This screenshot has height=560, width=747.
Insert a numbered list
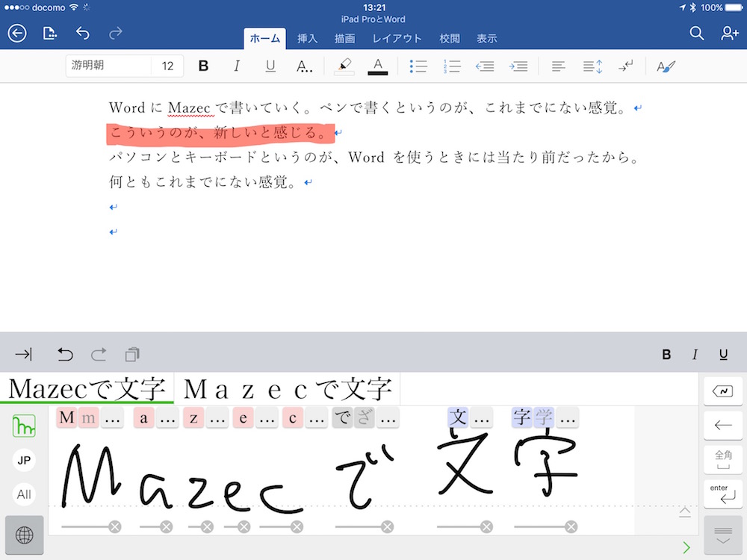click(451, 66)
